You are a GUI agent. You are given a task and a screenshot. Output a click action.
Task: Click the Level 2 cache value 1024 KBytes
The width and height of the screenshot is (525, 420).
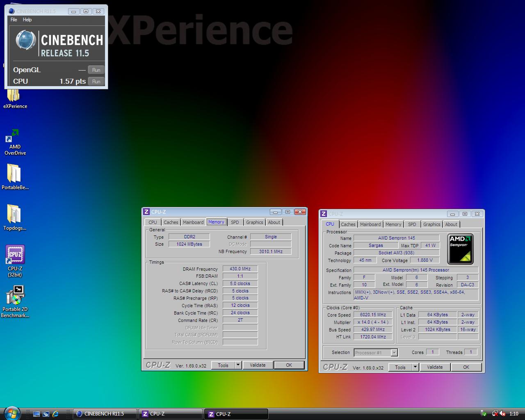pos(438,329)
